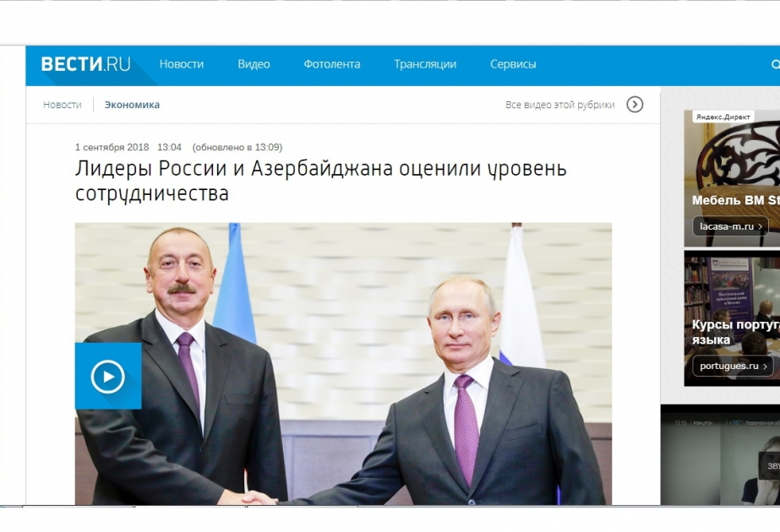Viewport: 780px width, 532px height.
Task: Click the Яндекс.Директ label
Action: (x=723, y=117)
